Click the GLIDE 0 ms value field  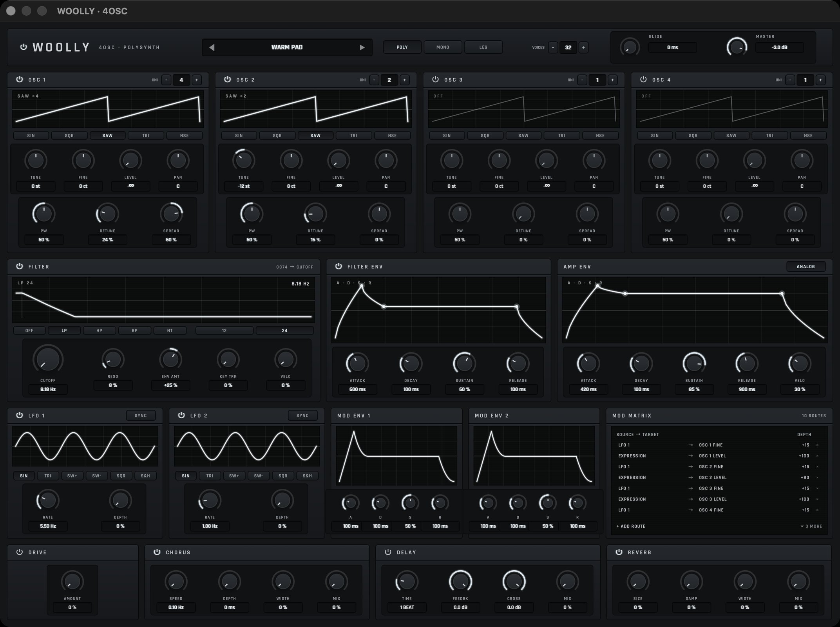click(672, 47)
